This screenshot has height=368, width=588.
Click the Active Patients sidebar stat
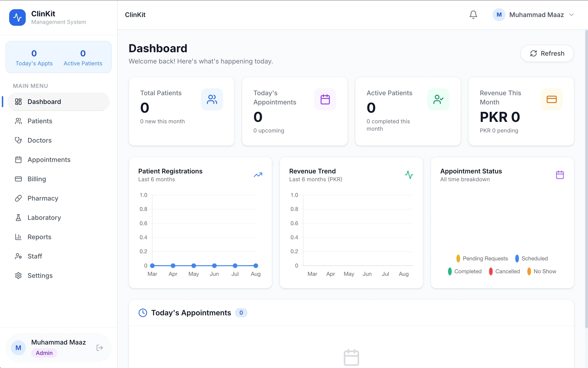(83, 57)
